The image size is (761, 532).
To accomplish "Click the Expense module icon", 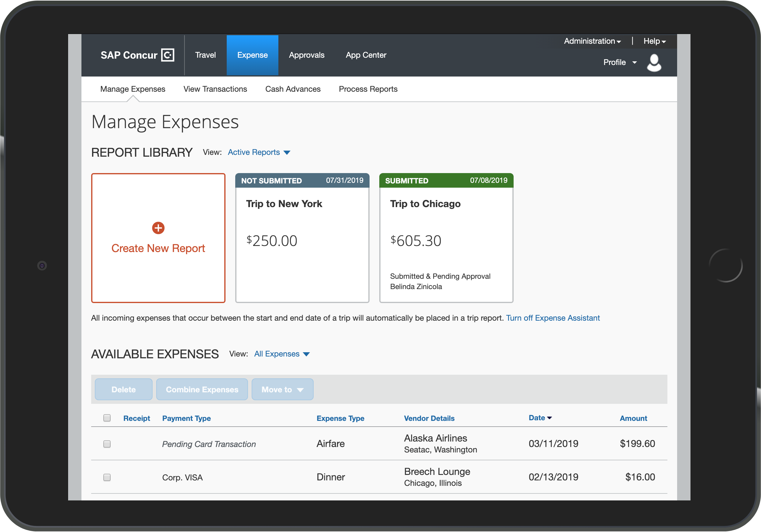I will click(x=252, y=55).
